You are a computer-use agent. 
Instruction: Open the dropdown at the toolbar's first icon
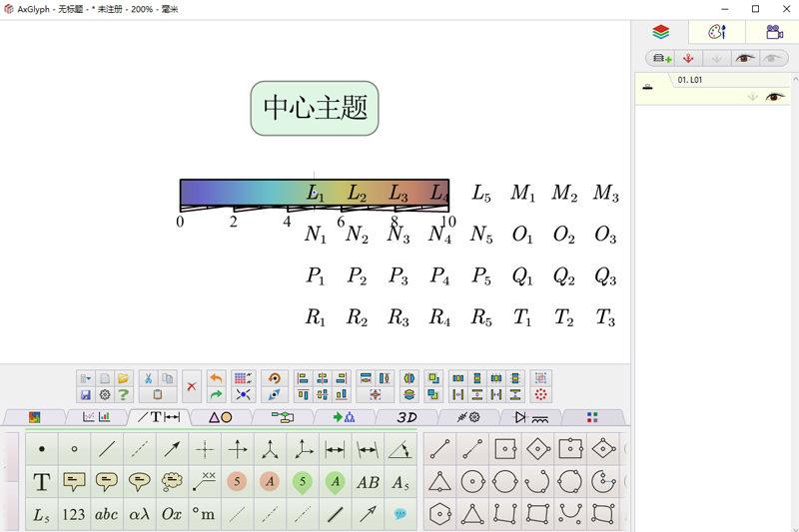pyautogui.click(x=86, y=379)
